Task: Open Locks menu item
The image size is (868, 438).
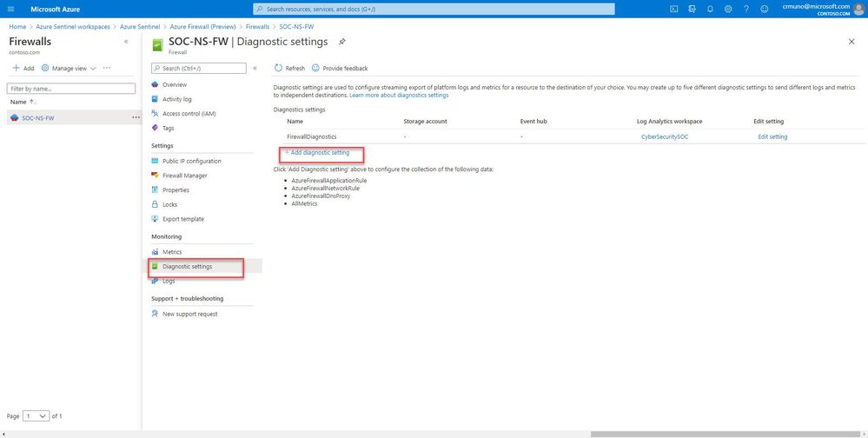Action: [169, 204]
